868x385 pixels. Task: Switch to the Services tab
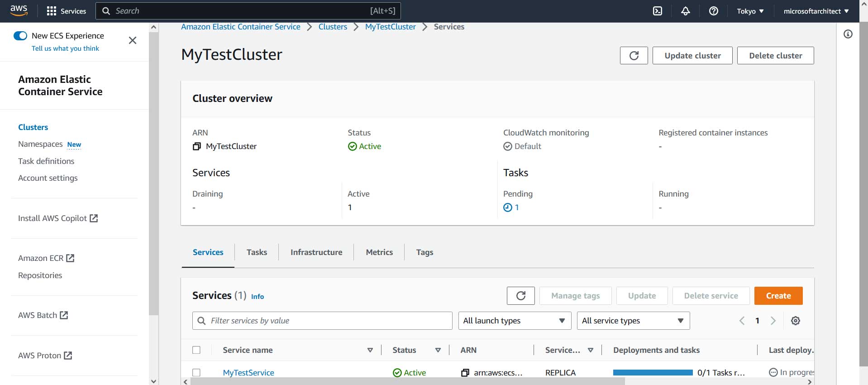(208, 252)
